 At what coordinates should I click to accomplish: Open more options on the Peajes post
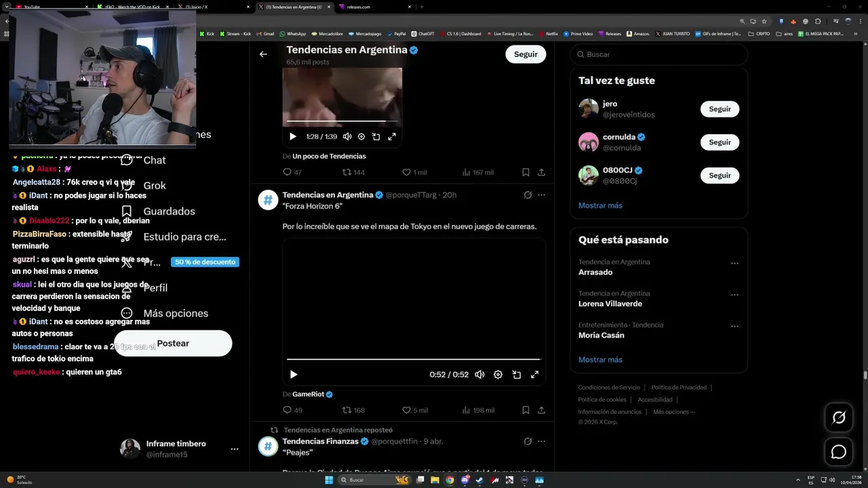541,441
